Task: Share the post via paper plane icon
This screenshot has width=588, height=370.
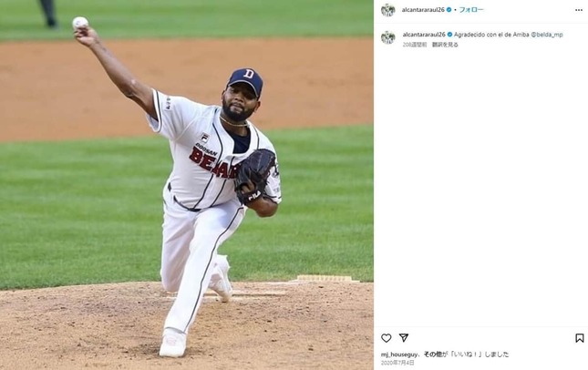Action: 404,338
